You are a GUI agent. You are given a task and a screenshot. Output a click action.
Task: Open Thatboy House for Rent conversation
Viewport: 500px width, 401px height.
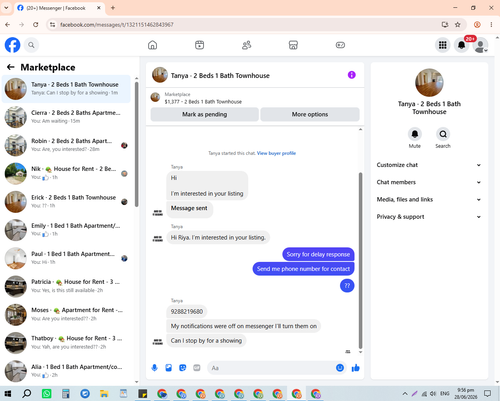pyautogui.click(x=66, y=343)
